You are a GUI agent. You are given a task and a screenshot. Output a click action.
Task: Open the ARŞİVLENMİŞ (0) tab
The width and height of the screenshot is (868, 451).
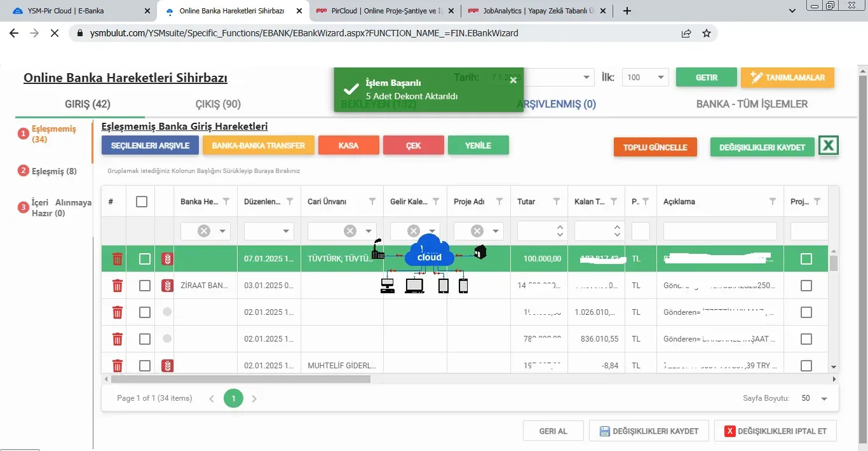[x=556, y=104]
